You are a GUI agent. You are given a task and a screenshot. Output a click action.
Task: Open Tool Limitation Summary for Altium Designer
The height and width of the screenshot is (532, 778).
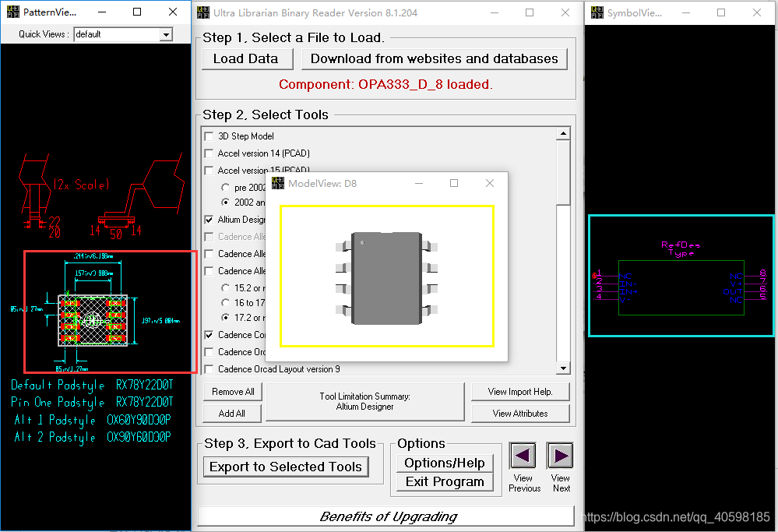click(x=365, y=402)
